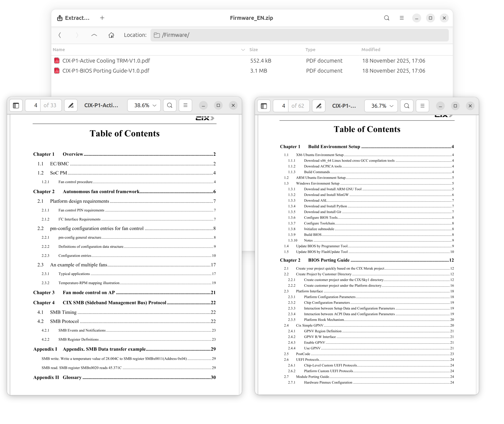
Task: Open search in Firmware_EN.zip window
Action: pos(386,18)
